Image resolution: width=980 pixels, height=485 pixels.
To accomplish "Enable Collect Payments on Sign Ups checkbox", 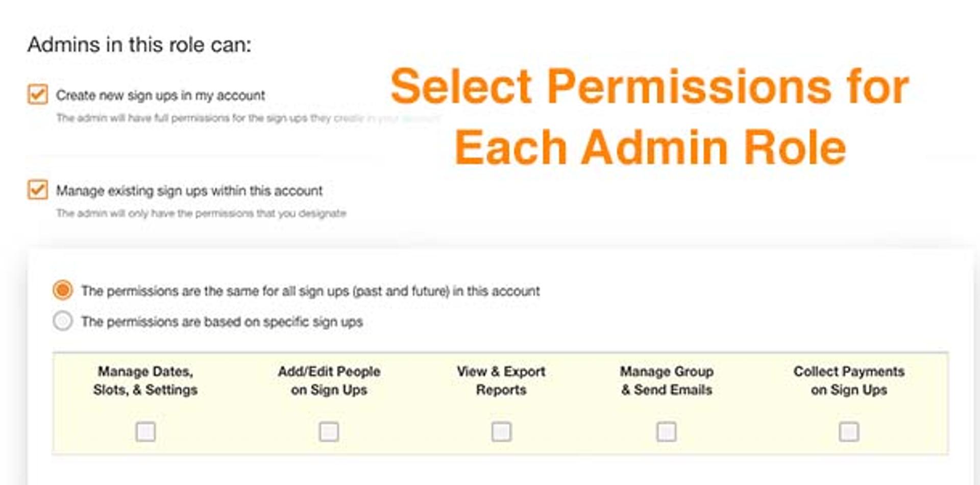I will coord(849,432).
